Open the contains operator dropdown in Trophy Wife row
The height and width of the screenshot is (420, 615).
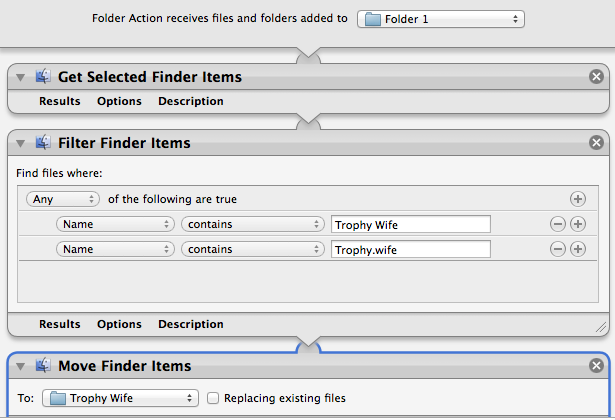click(x=253, y=224)
